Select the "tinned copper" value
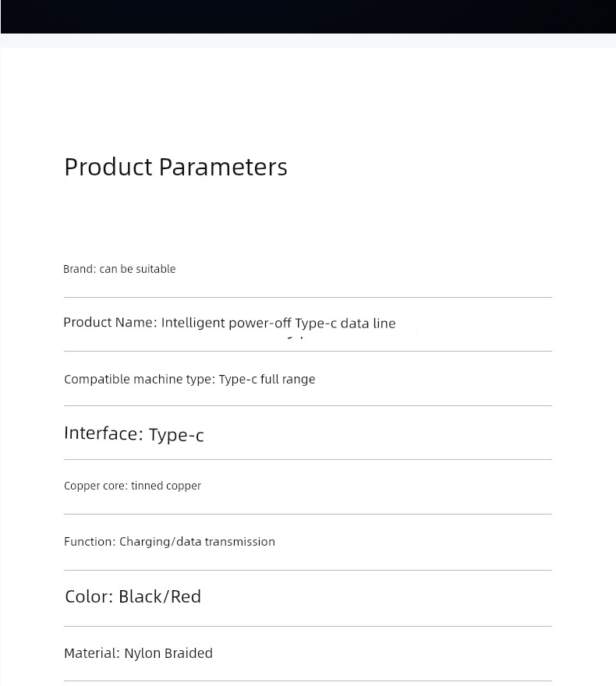 (166, 486)
